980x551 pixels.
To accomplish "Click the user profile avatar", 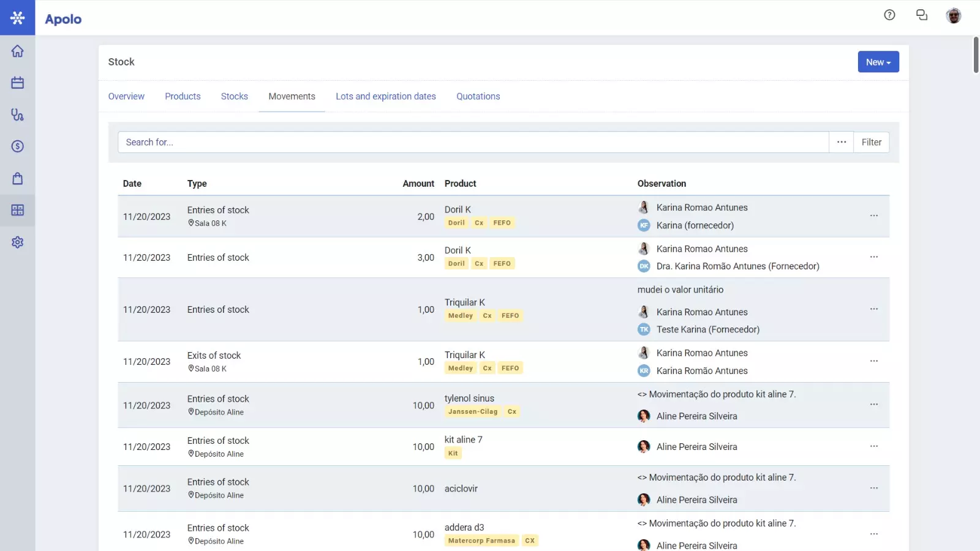I will click(953, 15).
